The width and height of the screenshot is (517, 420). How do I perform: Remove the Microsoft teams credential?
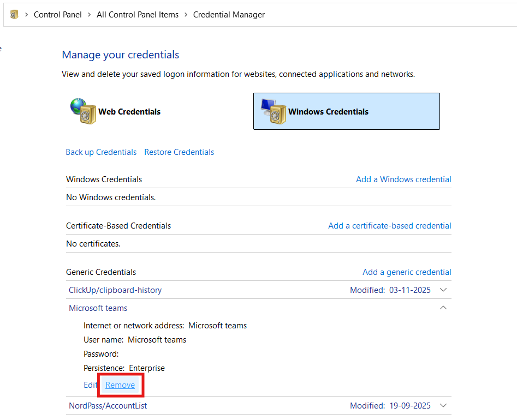120,385
